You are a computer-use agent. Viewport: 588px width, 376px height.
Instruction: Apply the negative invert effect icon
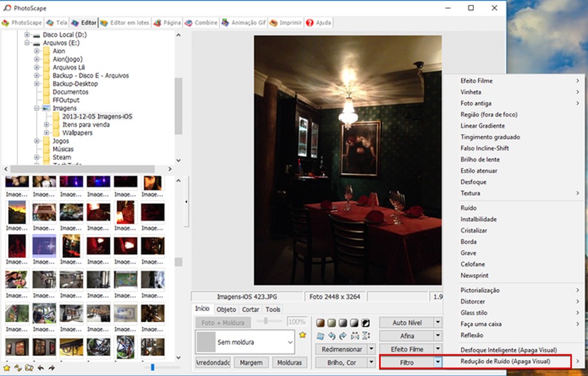tap(366, 323)
